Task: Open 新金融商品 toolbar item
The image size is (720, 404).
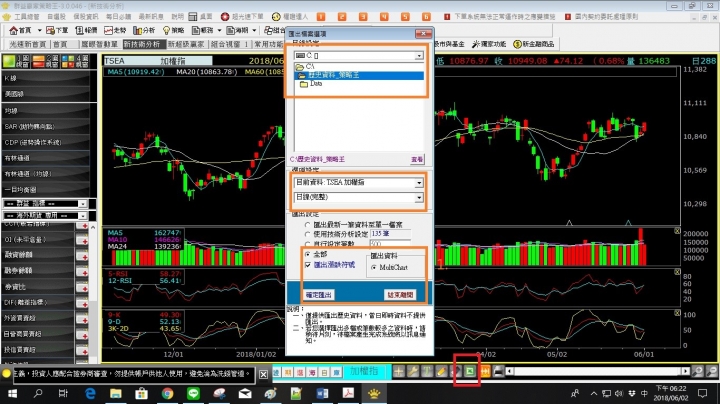Action: coord(534,44)
